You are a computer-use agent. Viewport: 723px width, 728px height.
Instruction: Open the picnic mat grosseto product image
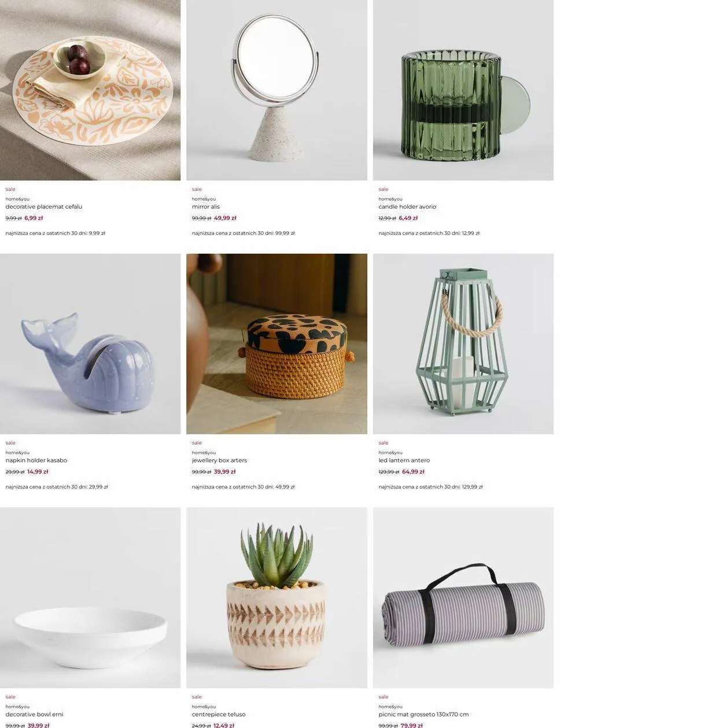463,597
